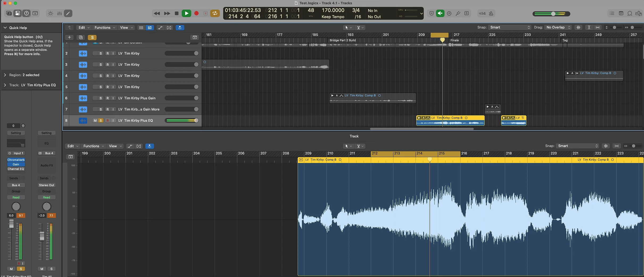Viewport: 644px width, 277px height.
Task: Open the List Editors button
Action: [x=612, y=13]
